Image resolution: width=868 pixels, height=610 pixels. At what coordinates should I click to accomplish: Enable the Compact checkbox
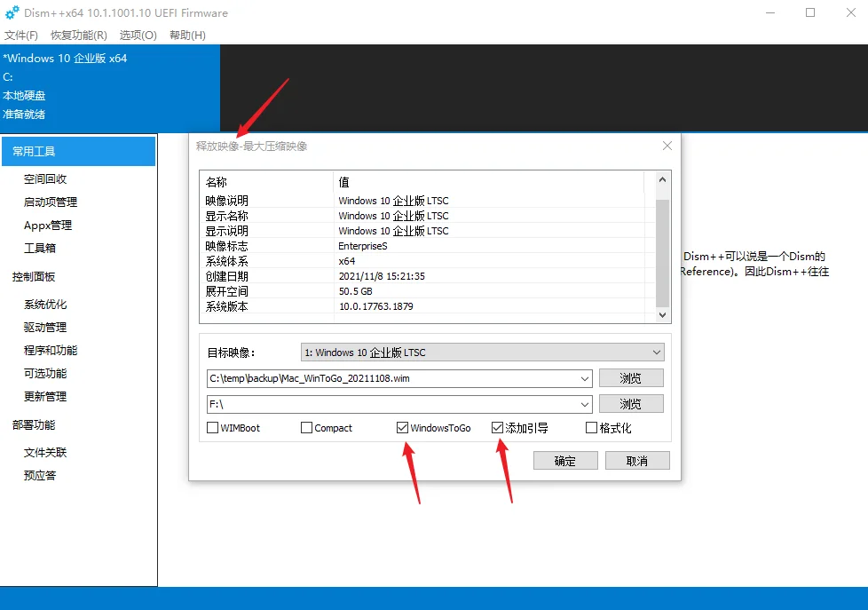coord(306,428)
